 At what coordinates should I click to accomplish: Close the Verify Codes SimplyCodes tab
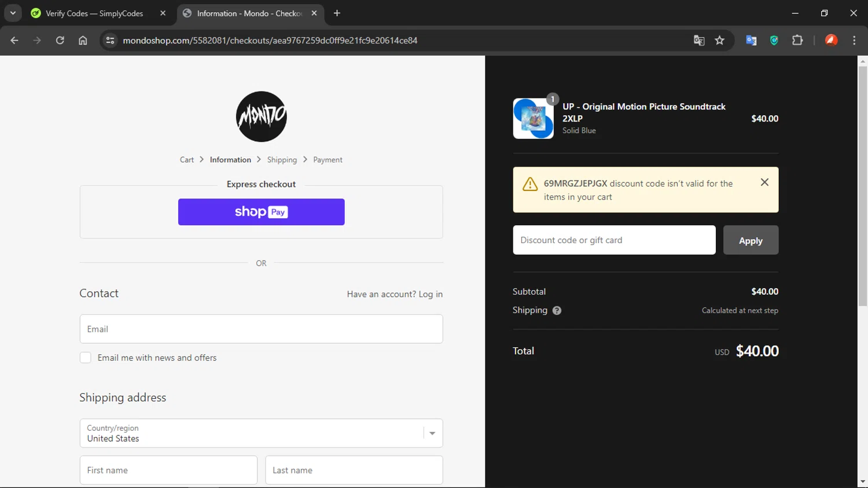163,13
